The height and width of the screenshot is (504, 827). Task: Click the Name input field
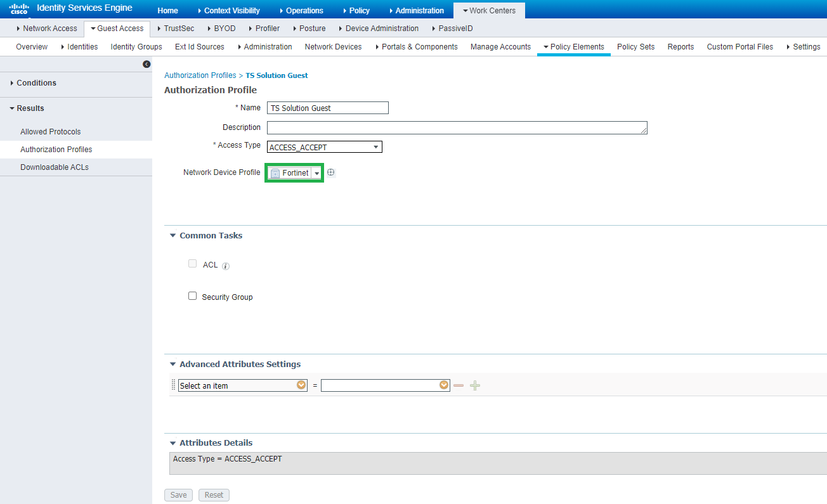pyautogui.click(x=328, y=108)
